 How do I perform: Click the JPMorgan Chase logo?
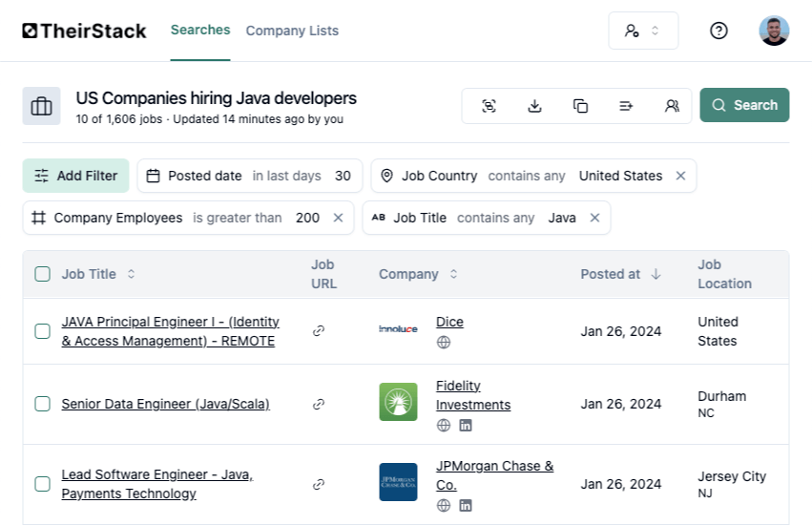click(x=398, y=482)
